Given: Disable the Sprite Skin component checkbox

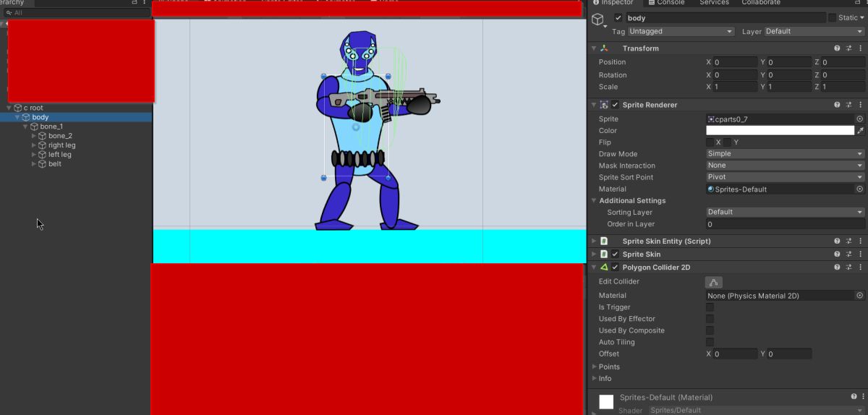Looking at the screenshot, I should [615, 254].
